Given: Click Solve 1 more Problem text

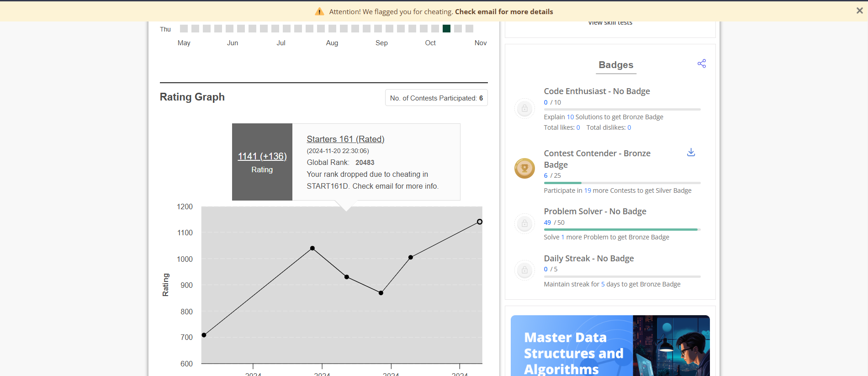Looking at the screenshot, I should point(606,237).
